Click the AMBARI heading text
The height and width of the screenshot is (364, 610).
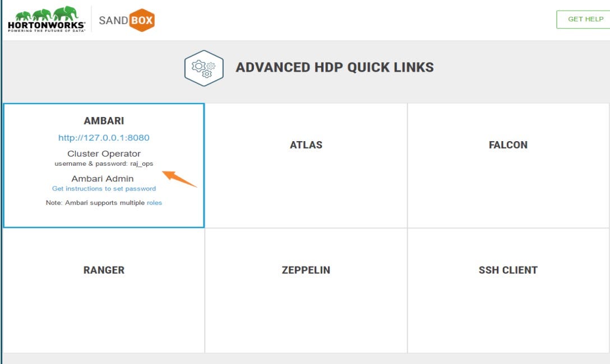coord(105,120)
